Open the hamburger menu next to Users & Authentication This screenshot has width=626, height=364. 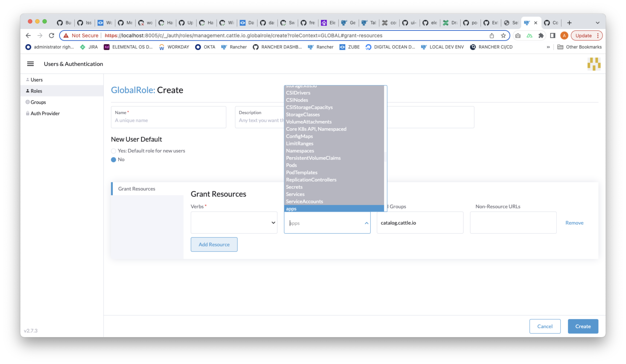pos(30,64)
